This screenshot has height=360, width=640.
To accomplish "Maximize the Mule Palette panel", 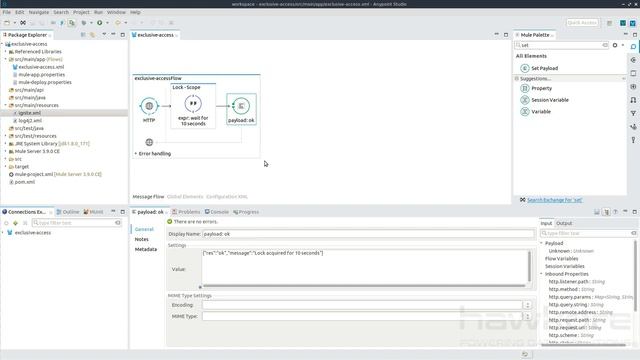I will click(635, 35).
